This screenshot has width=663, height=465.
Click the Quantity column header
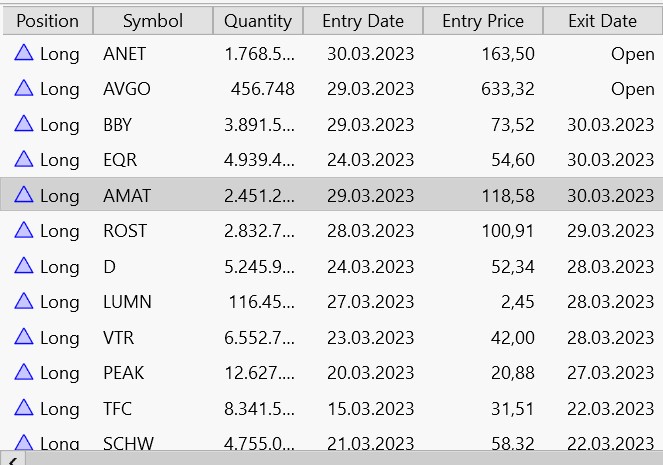[x=258, y=21]
